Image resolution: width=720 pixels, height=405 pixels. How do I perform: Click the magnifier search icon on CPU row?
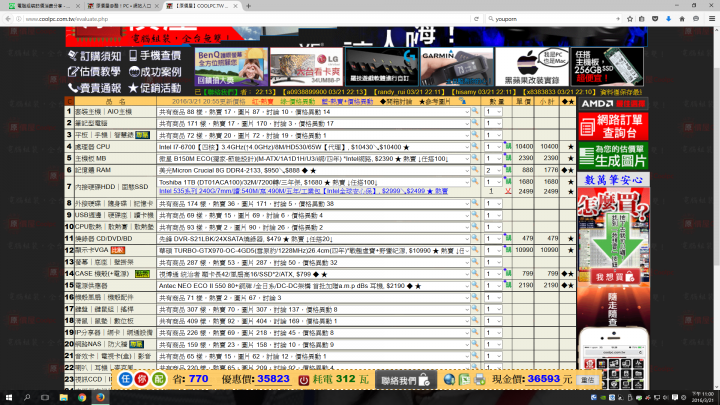(x=475, y=146)
